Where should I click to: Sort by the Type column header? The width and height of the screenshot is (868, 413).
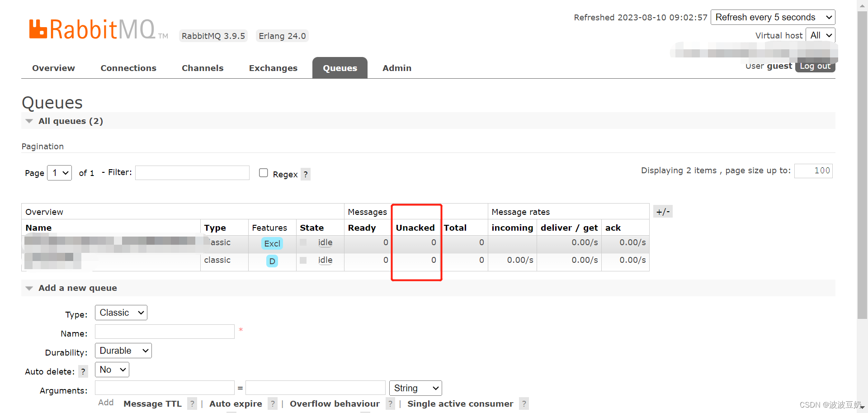[215, 228]
